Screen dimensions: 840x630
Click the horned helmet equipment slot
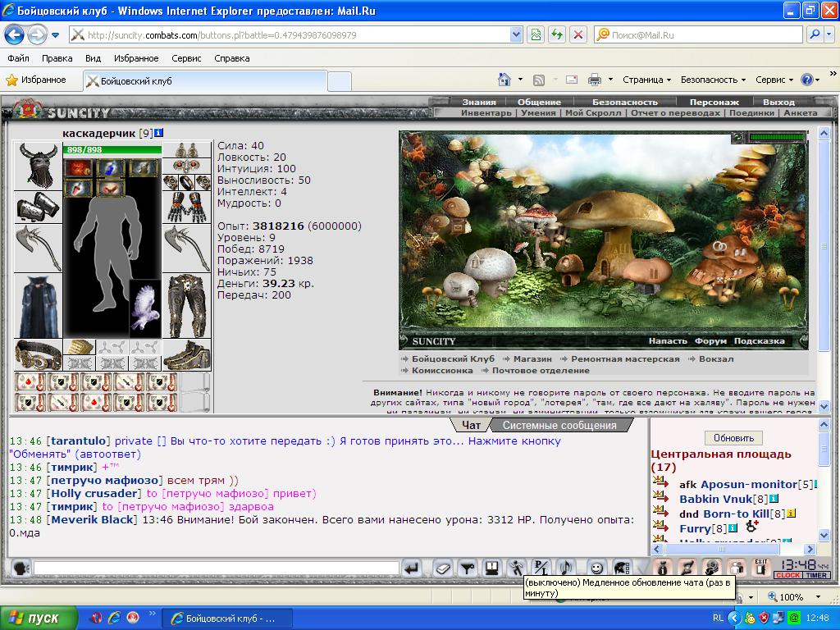coord(38,166)
